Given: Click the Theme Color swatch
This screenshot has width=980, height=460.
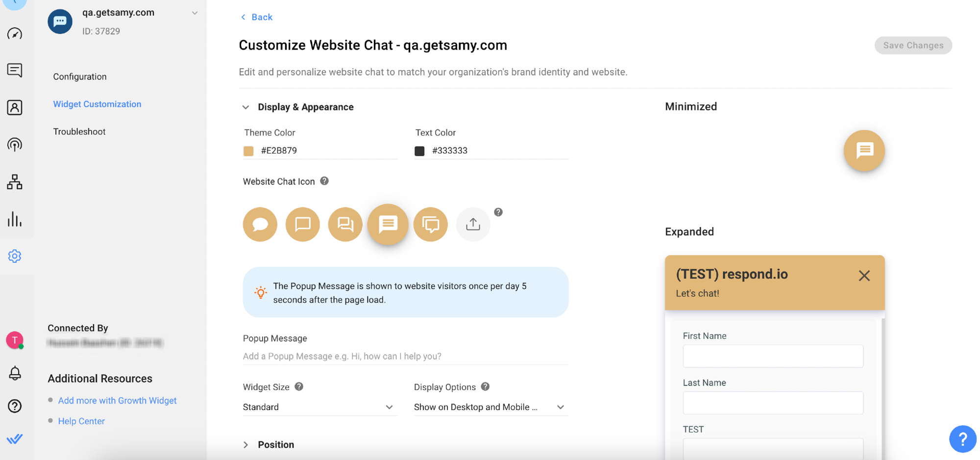Looking at the screenshot, I should tap(248, 151).
